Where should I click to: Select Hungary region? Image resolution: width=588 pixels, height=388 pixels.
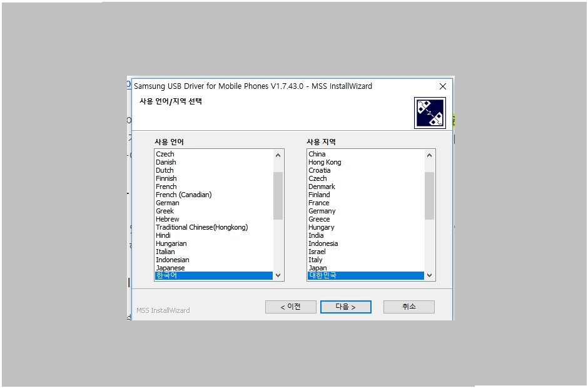point(366,227)
